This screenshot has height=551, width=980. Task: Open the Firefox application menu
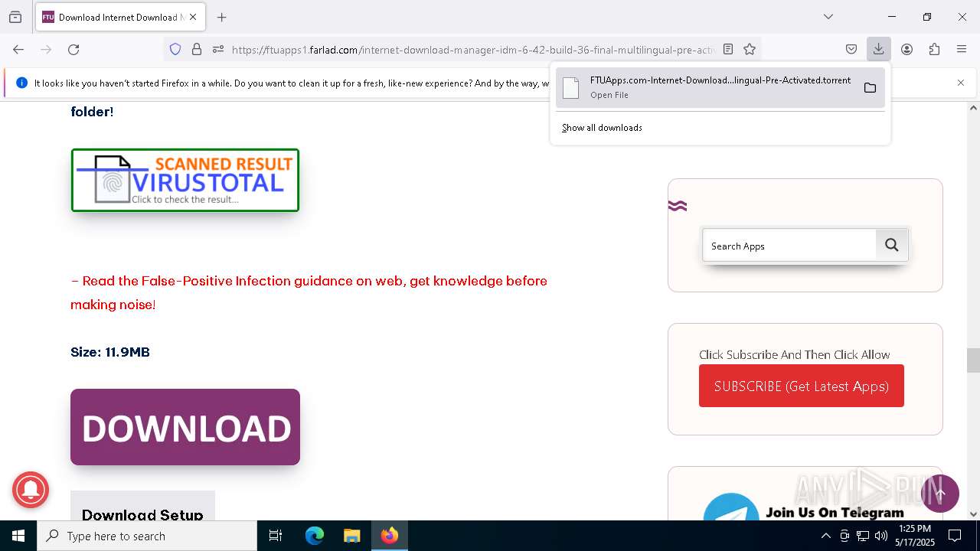click(962, 49)
